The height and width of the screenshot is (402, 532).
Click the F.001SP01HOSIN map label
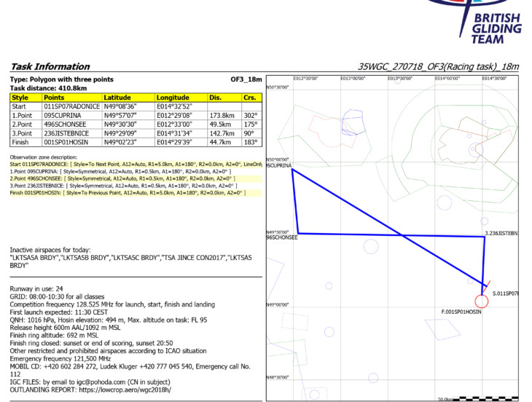[x=461, y=312]
